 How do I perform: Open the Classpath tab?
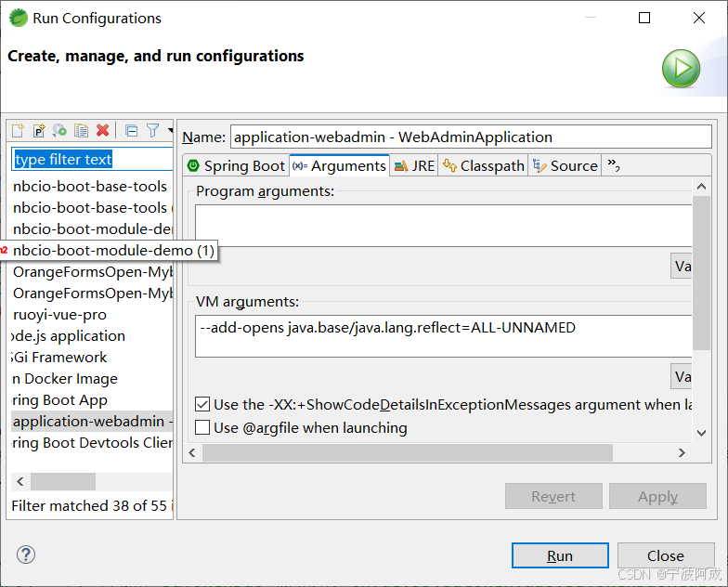pyautogui.click(x=483, y=166)
